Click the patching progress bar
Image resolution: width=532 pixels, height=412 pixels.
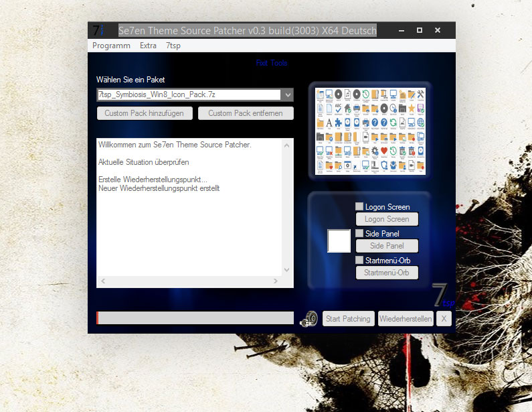click(195, 318)
